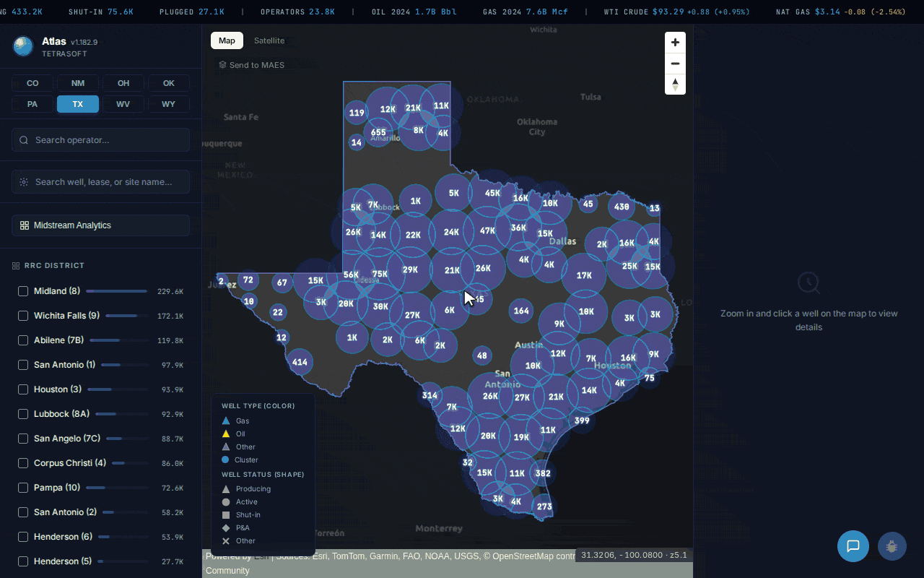Image resolution: width=924 pixels, height=578 pixels.
Task: Check the San Antonio (2) checkbox
Action: coord(23,512)
